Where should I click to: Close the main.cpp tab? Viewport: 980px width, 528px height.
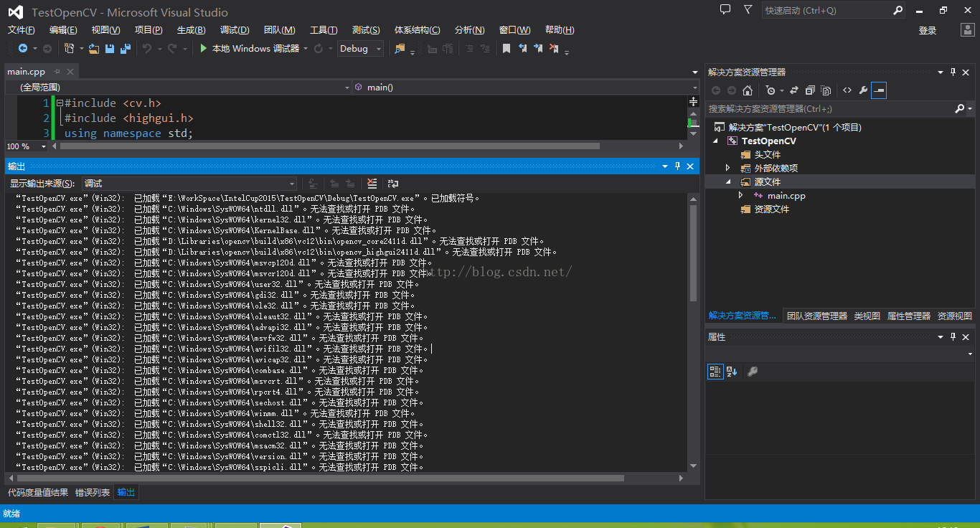(70, 72)
